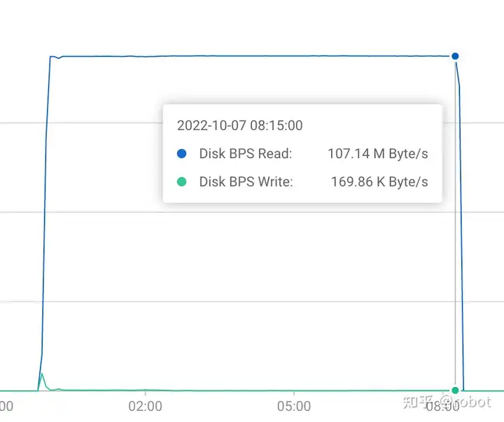The image size is (504, 422).
Task: Click the Zhihu watermark text
Action: 447,402
